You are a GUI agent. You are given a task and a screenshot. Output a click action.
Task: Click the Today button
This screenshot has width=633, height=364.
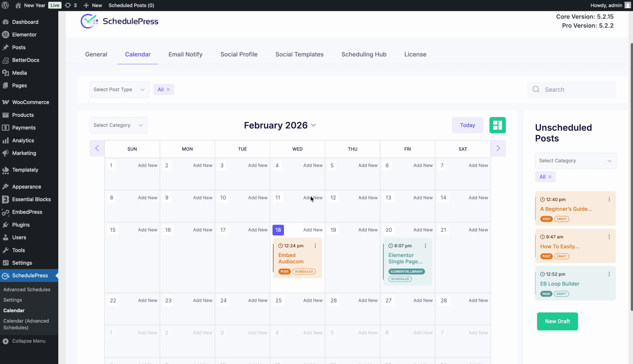[467, 125]
